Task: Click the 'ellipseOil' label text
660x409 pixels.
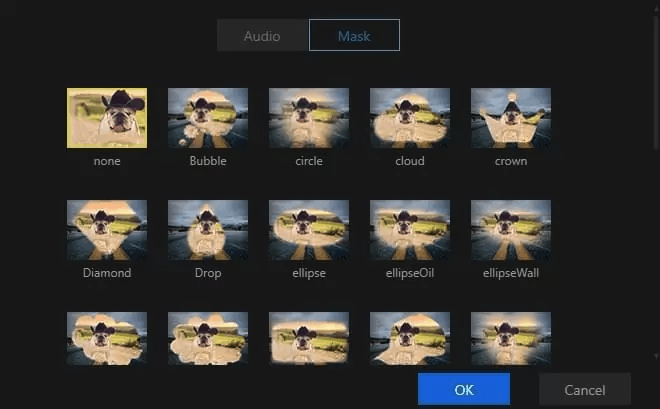Action: click(410, 274)
